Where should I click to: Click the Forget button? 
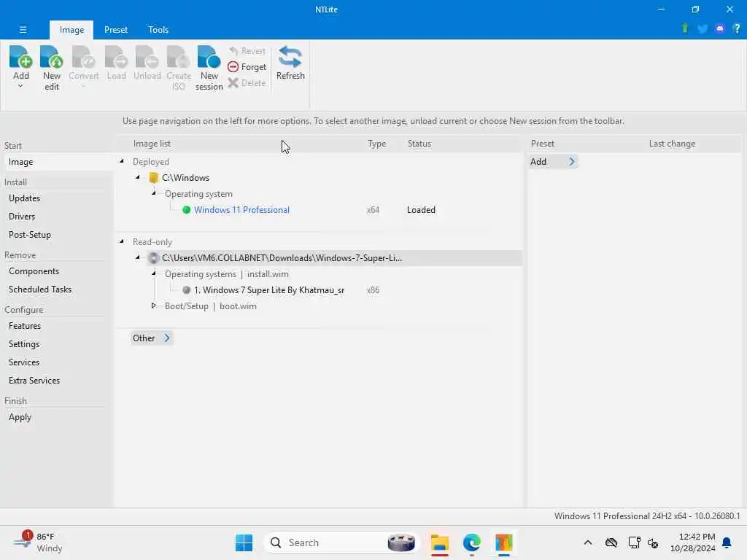(247, 66)
